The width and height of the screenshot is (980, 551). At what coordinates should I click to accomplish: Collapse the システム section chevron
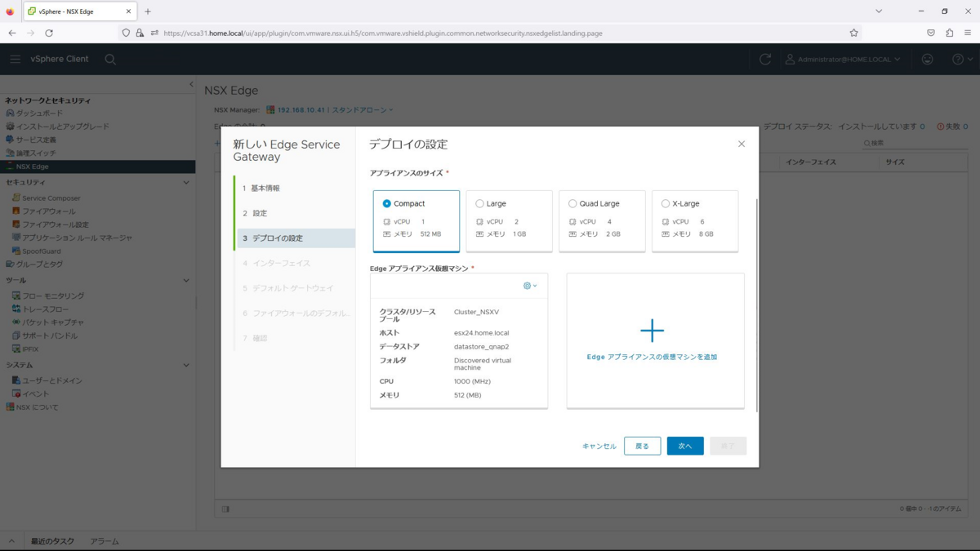[186, 366]
